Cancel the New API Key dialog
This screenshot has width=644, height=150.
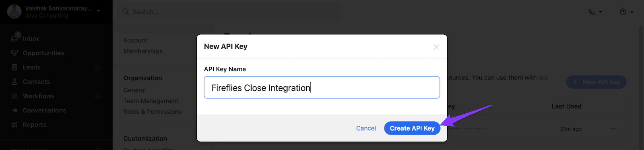[x=366, y=128]
